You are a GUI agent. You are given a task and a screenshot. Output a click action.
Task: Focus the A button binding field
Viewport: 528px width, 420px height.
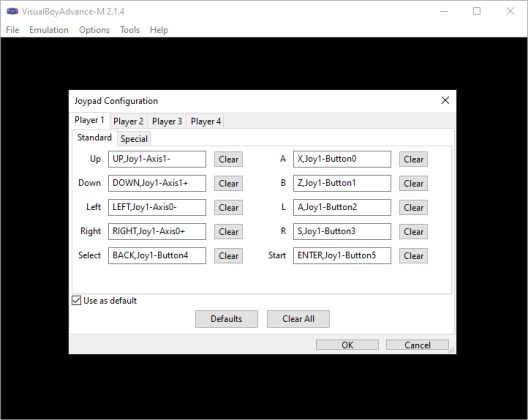pos(342,159)
